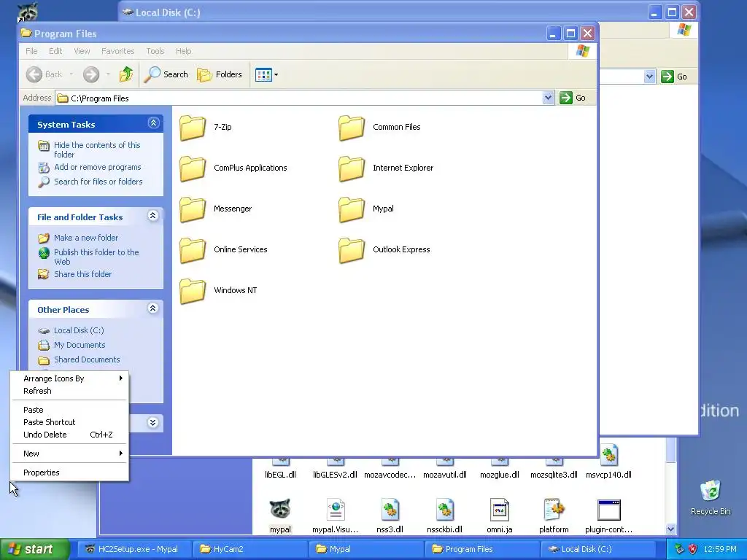Collapse the Other Places panel
This screenshot has width=747, height=560.
(x=153, y=308)
